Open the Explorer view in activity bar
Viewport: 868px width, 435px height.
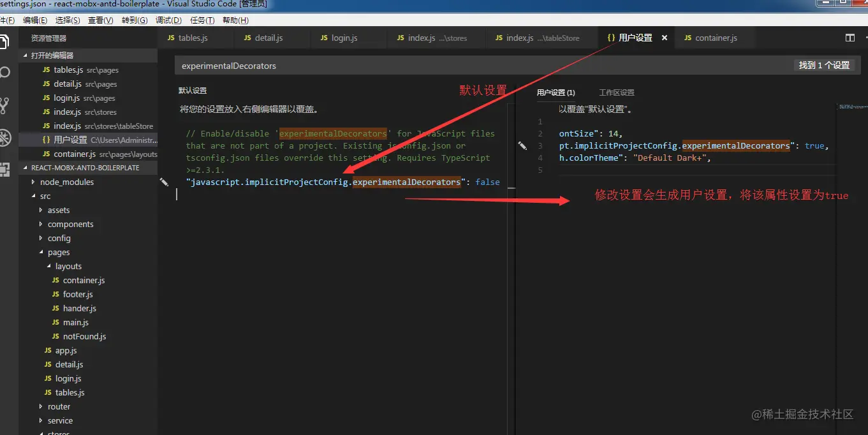[x=3, y=42]
